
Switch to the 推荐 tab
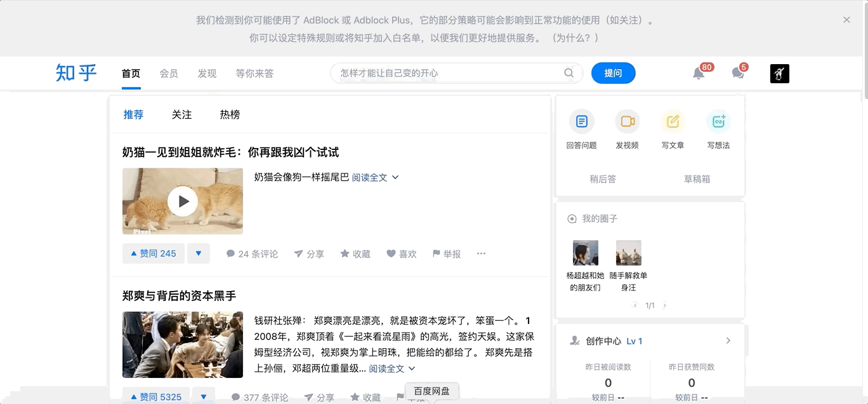(x=133, y=115)
